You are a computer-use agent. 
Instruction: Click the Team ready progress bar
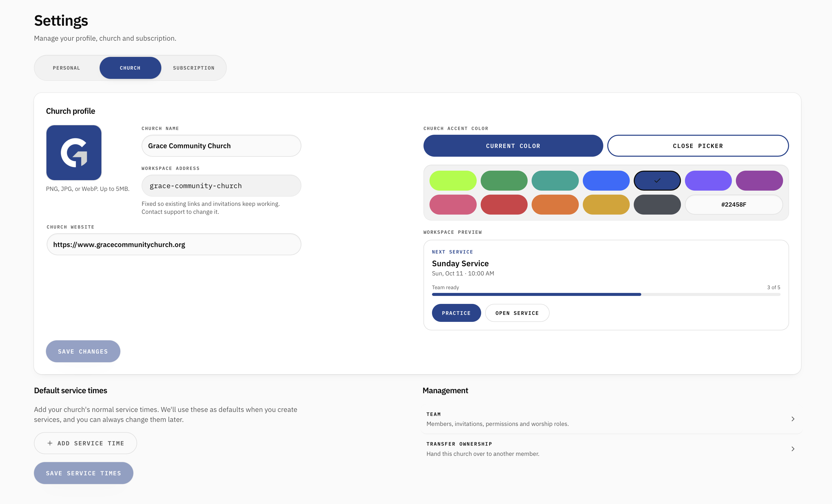(x=606, y=294)
